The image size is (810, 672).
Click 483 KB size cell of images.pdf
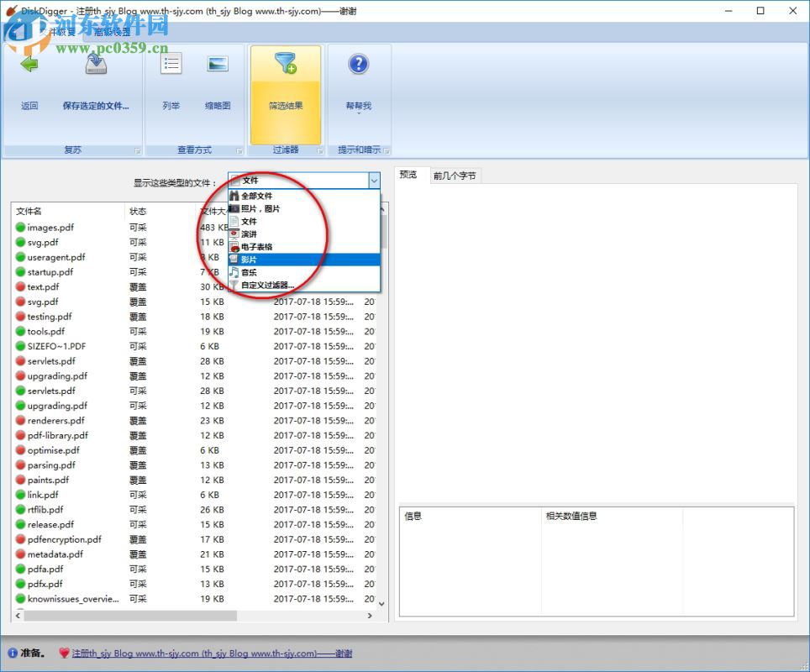(214, 228)
